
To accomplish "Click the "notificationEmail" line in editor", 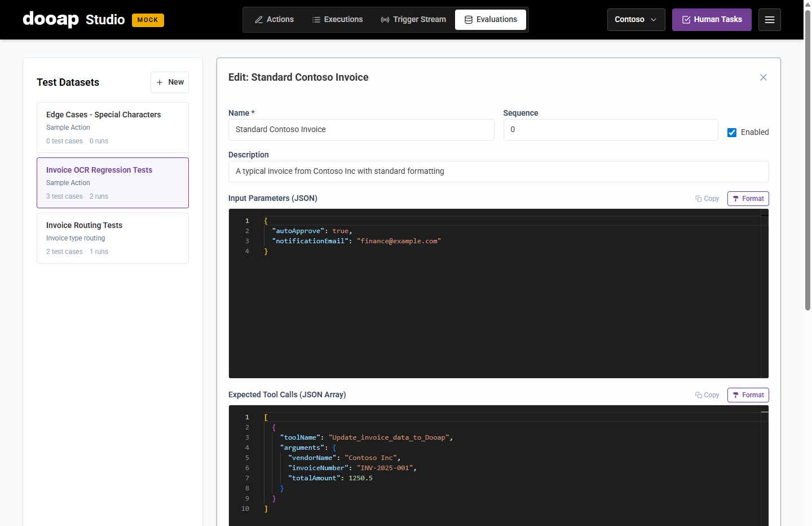I will click(356, 241).
